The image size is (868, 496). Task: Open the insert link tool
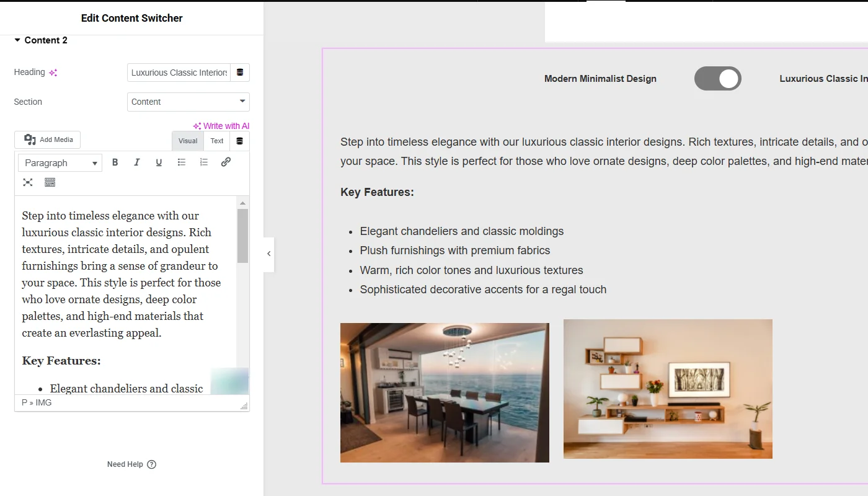point(226,162)
